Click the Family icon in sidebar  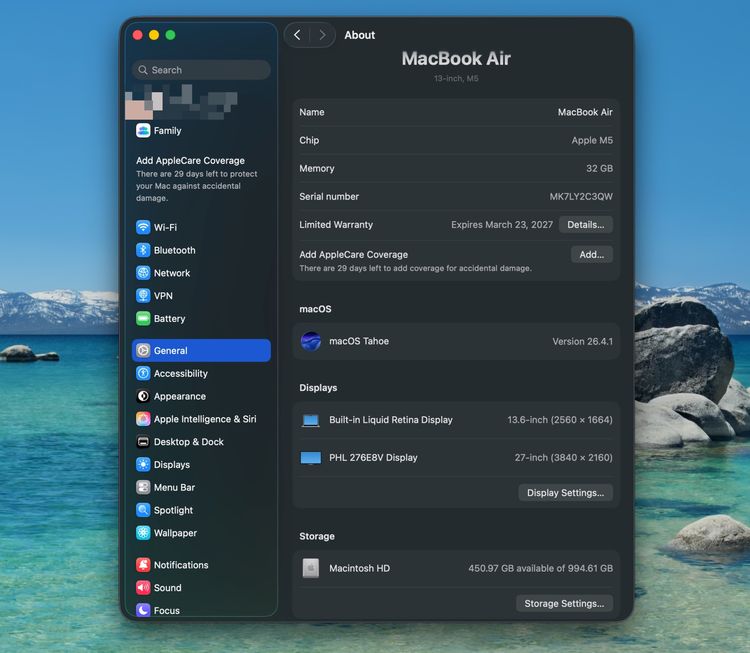(143, 131)
